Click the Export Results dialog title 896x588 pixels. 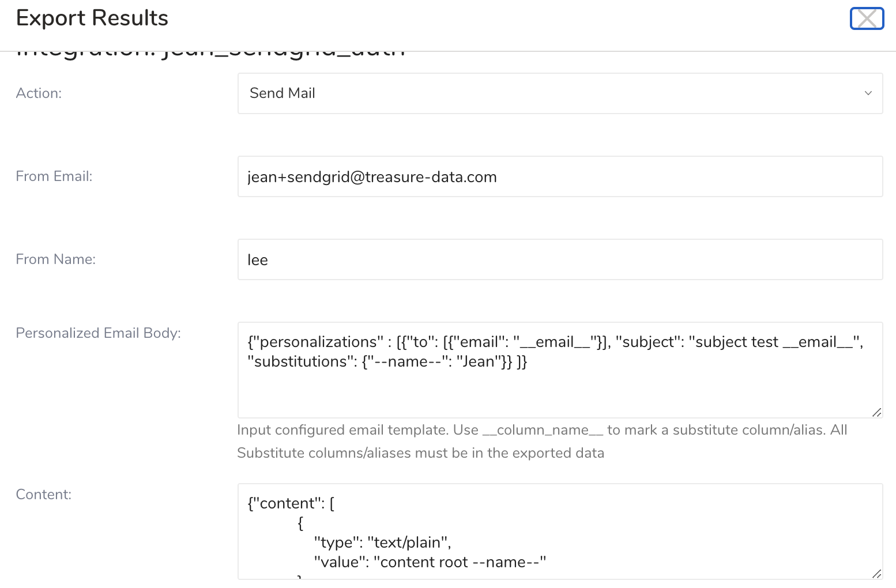pos(92,18)
